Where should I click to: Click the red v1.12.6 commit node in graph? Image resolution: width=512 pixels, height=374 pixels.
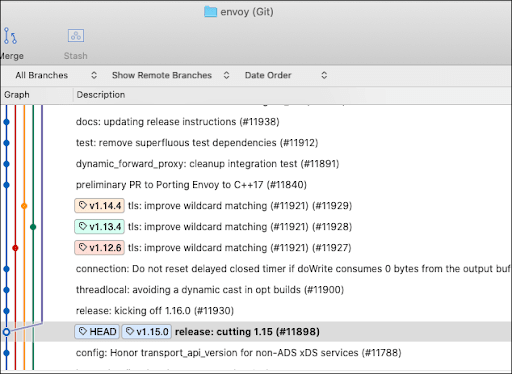[x=15, y=248]
